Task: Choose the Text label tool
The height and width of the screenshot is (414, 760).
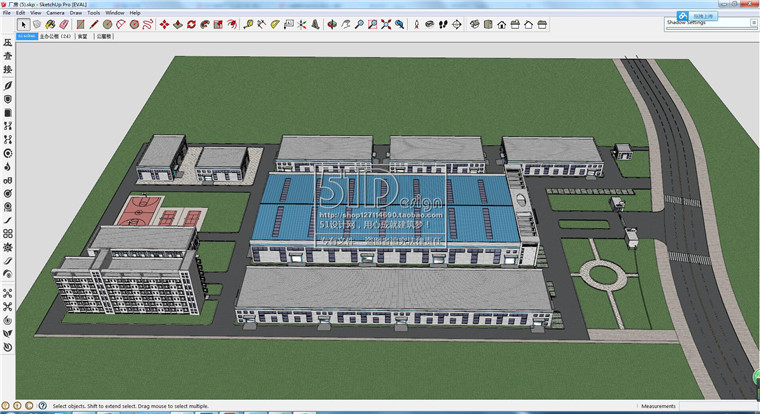Action: (288, 24)
